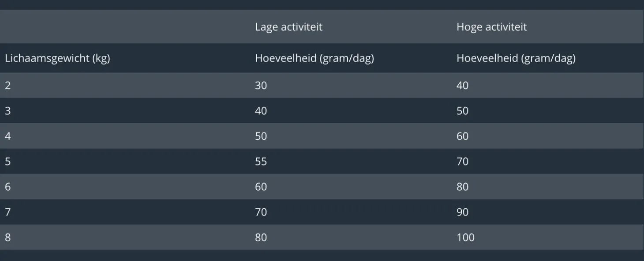644x261 pixels.
Task: Select the body weight 7 cell
Action: [8, 212]
